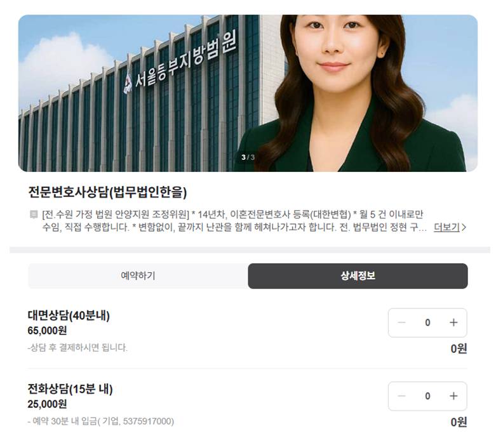Click the 대면상담 quantity value field
The height and width of the screenshot is (448, 496).
(x=427, y=322)
